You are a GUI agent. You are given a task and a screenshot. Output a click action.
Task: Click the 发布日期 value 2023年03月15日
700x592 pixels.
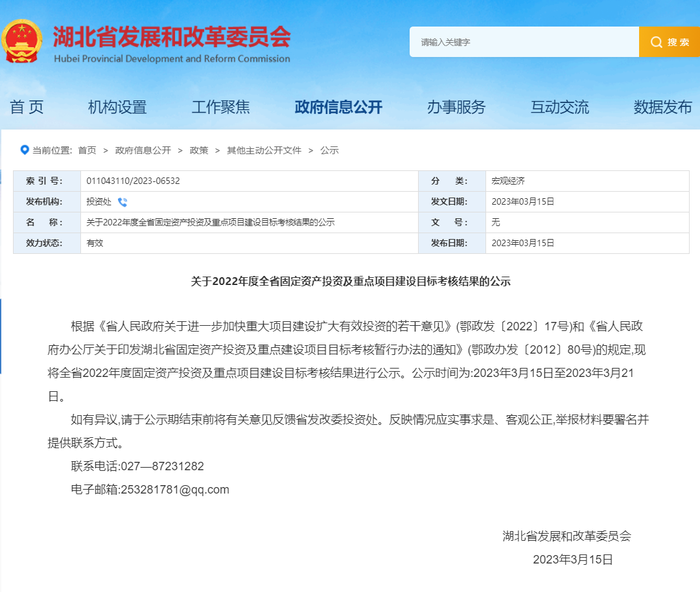[523, 243]
